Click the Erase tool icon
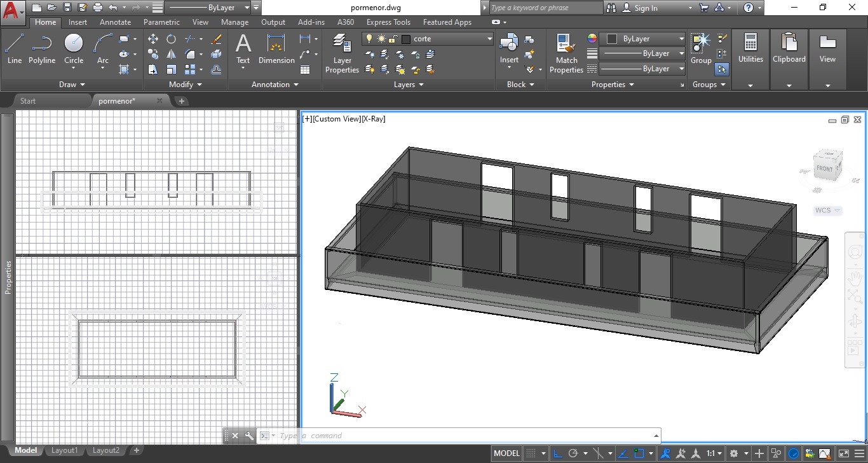 click(x=216, y=39)
